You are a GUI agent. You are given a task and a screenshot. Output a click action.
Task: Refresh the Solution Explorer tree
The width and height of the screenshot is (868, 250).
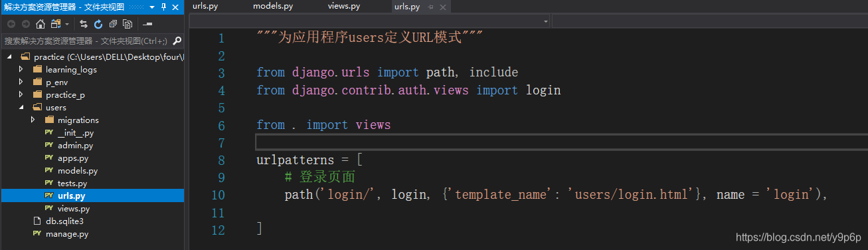[98, 24]
